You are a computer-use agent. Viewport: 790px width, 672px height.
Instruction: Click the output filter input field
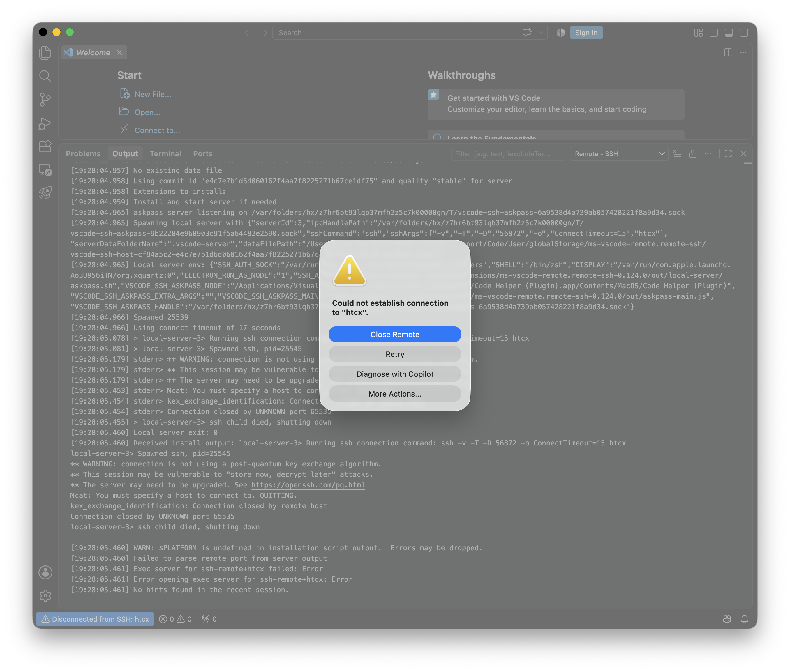tap(509, 154)
